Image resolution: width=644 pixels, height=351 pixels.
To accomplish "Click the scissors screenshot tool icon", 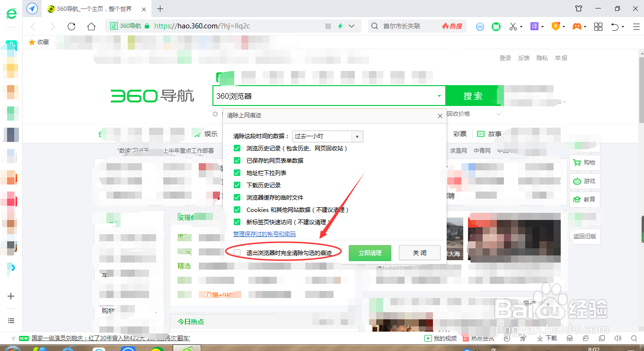I will click(513, 26).
